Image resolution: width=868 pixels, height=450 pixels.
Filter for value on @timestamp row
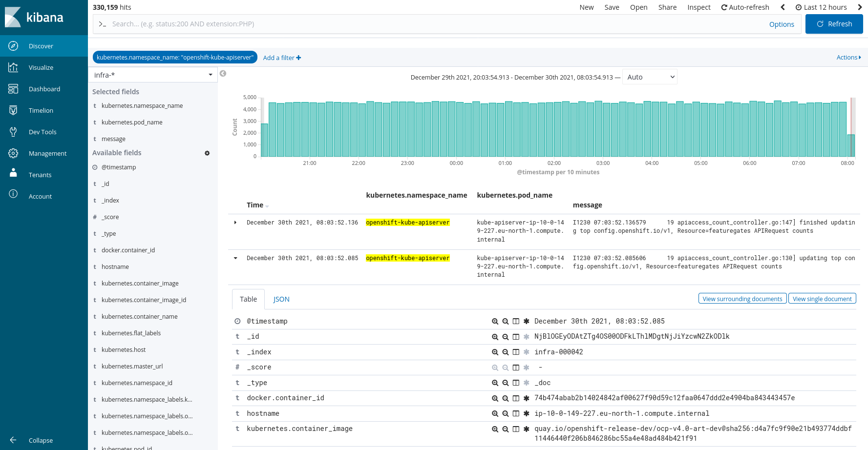pyautogui.click(x=495, y=321)
